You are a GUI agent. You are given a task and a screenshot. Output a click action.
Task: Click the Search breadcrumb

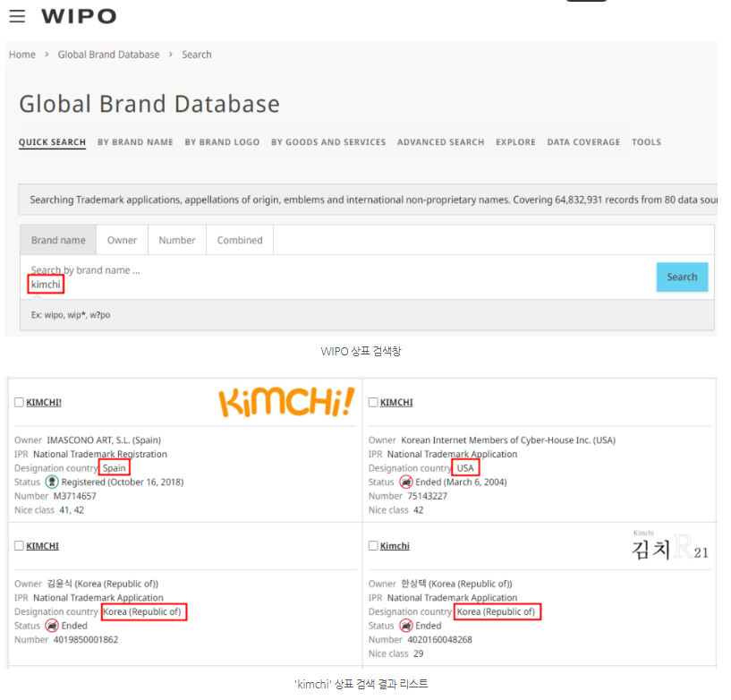tap(197, 55)
